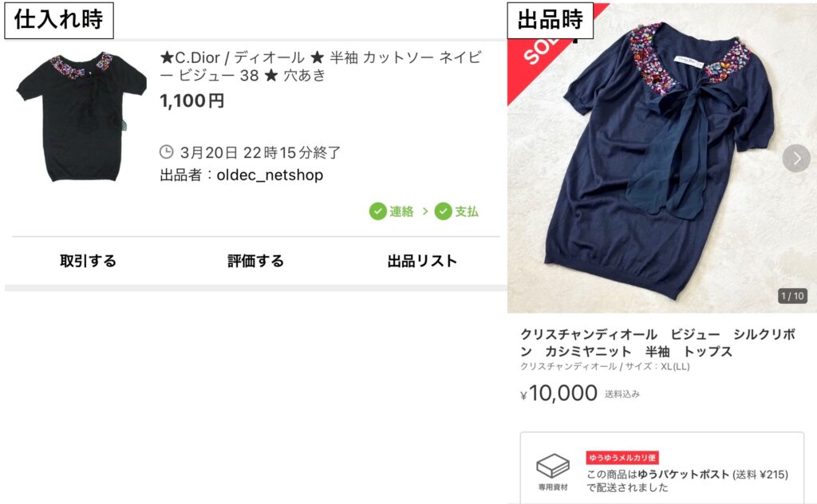Click the green 支払 checkmark icon
This screenshot has height=504, width=817.
[444, 211]
